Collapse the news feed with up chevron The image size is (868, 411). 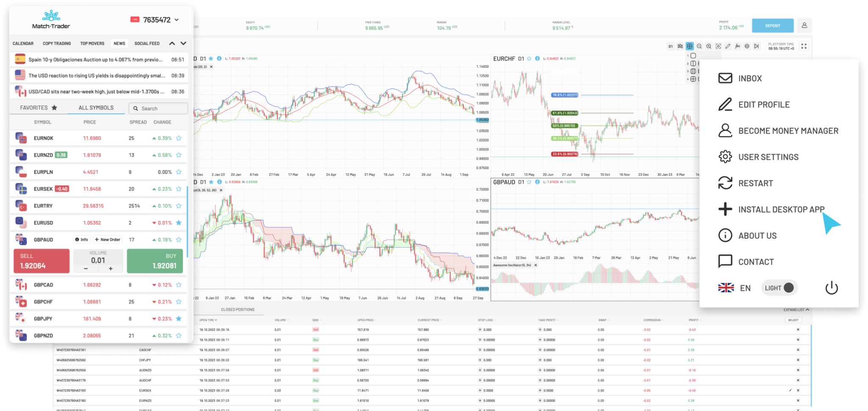point(172,43)
